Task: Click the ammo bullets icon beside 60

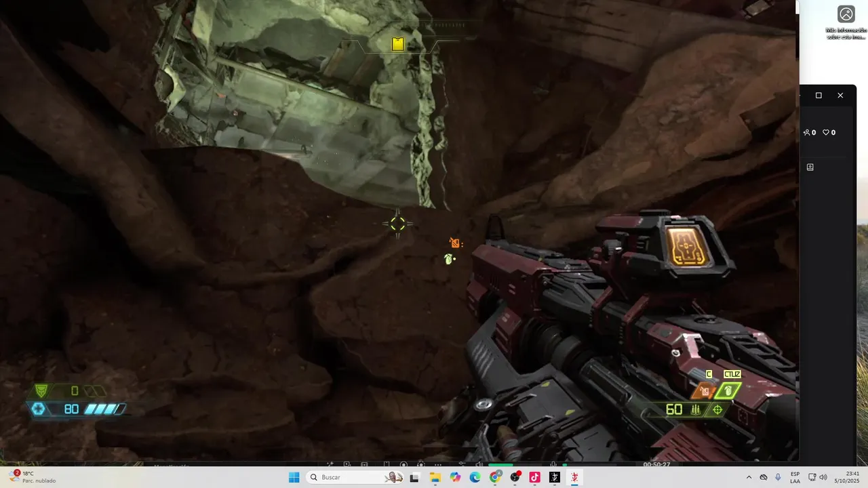Action: coord(695,409)
